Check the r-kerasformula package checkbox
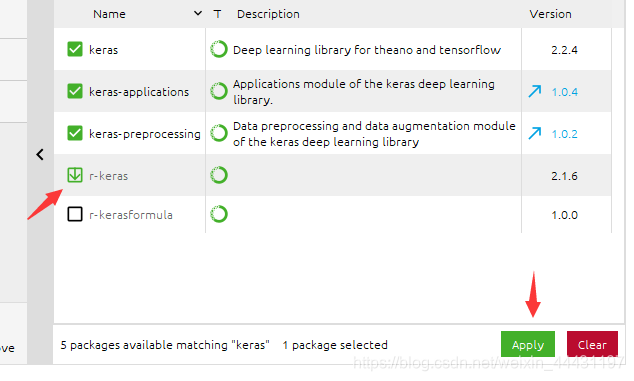Image resolution: width=634 pixels, height=381 pixels. [x=75, y=214]
